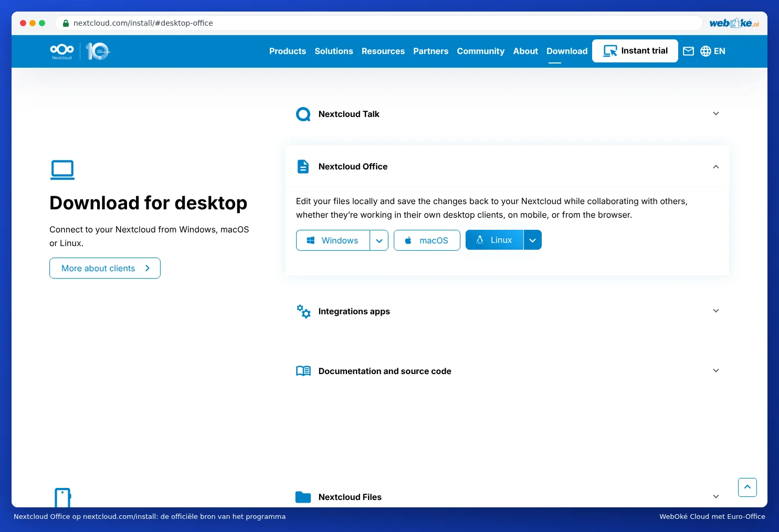Click the Documentation open book icon
Screen dimensions: 779x532
click(303, 371)
